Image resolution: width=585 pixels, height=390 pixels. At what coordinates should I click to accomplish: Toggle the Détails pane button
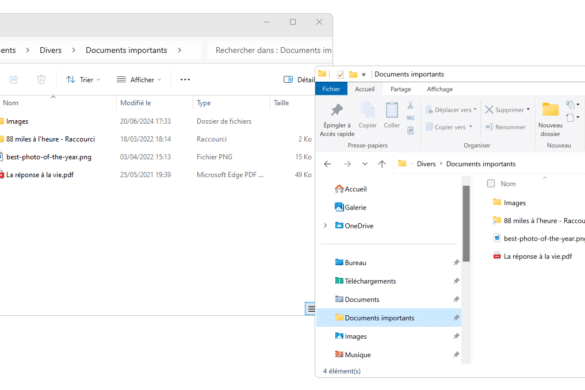tap(299, 79)
